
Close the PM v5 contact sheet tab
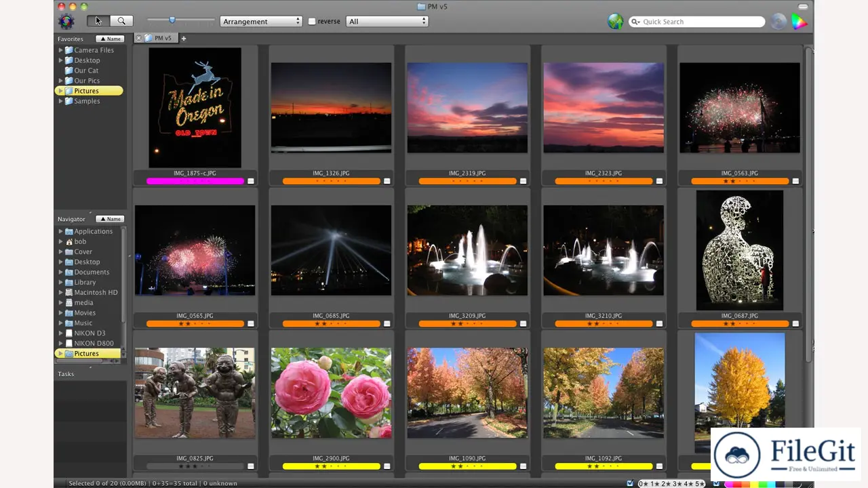pyautogui.click(x=138, y=39)
